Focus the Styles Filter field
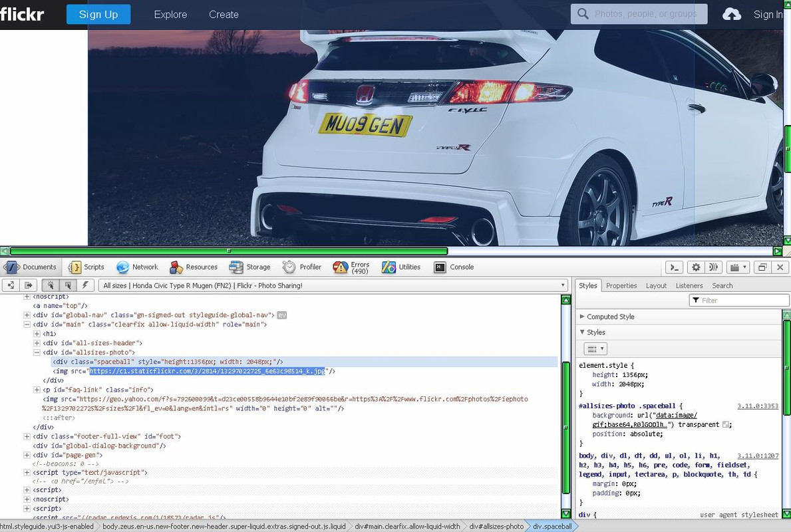 click(x=739, y=301)
